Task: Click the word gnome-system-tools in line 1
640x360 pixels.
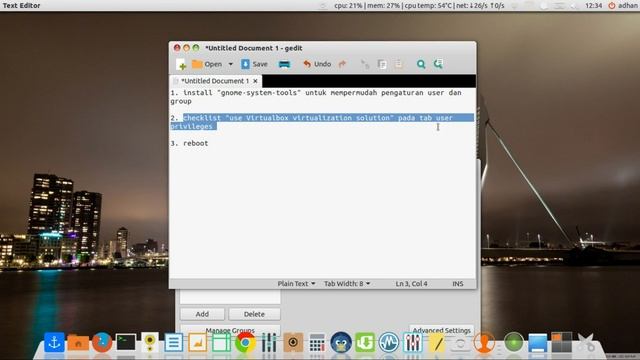Action: click(x=259, y=93)
